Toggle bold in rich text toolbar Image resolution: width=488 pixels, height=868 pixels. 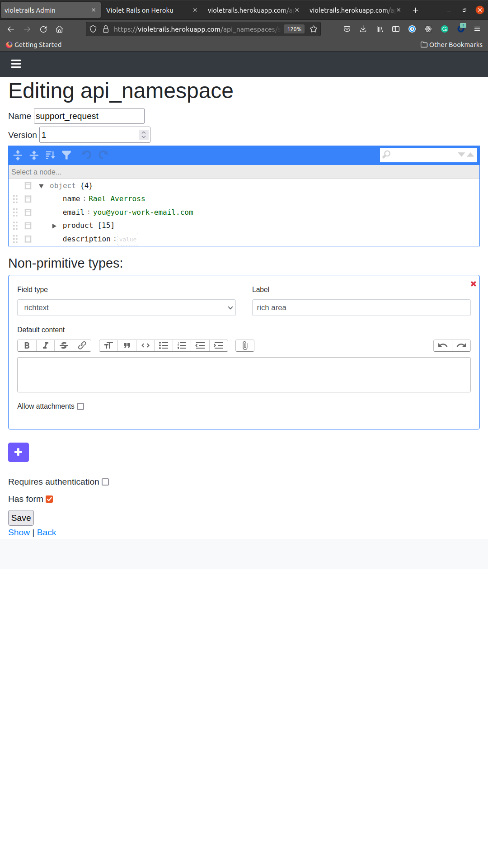tap(27, 345)
